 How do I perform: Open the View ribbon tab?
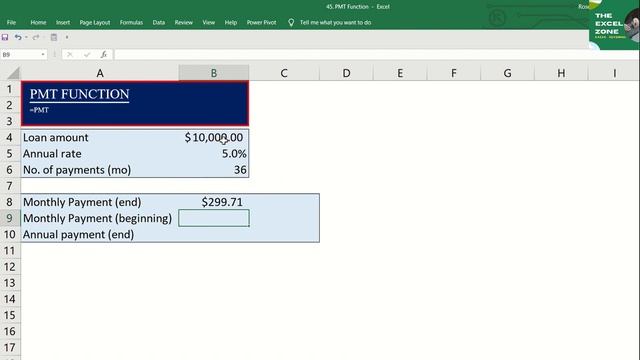point(209,22)
